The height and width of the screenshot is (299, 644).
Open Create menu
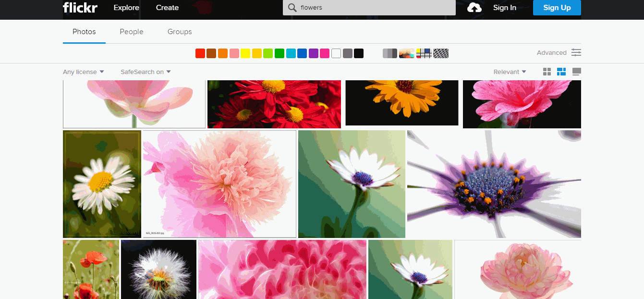[167, 8]
